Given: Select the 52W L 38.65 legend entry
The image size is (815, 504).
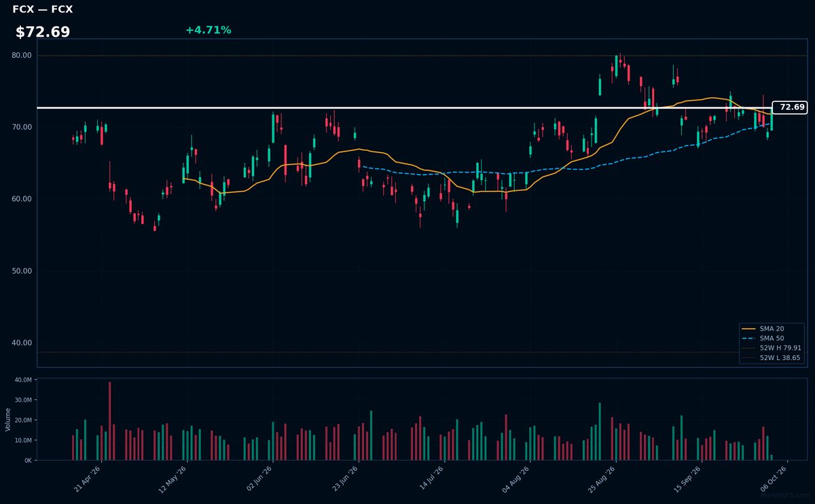Looking at the screenshot, I should click(773, 357).
